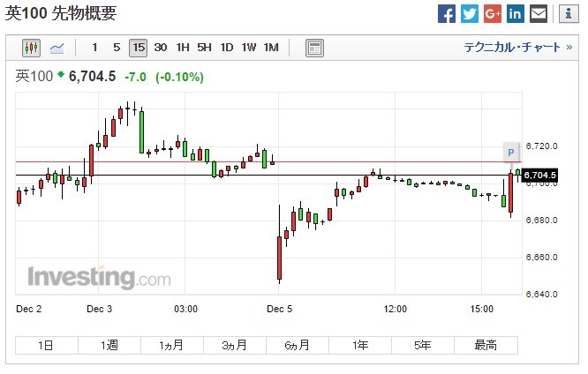Image resolution: width=588 pixels, height=374 pixels.
Task: Select 3ヵ月 time range
Action: (235, 345)
